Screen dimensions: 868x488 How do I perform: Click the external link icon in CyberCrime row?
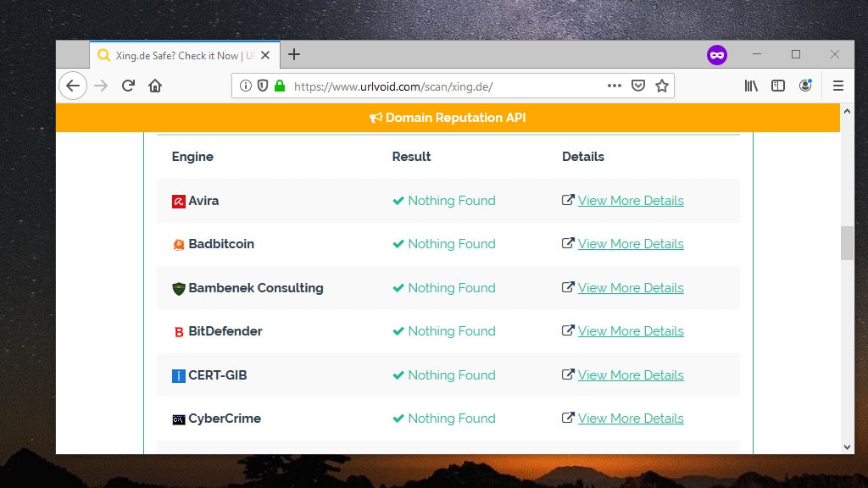pos(567,418)
